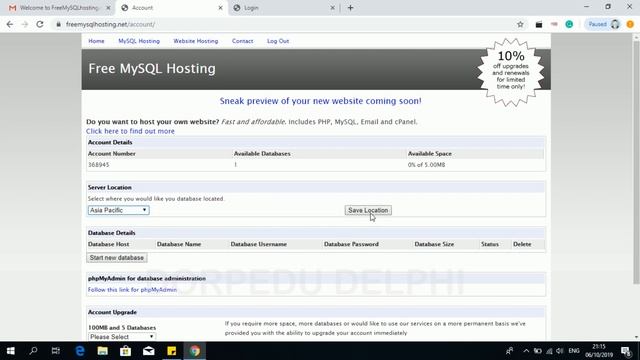Screen dimensions: 640x360
Task: Open Sticky Notes from the taskbar
Action: pos(172,351)
